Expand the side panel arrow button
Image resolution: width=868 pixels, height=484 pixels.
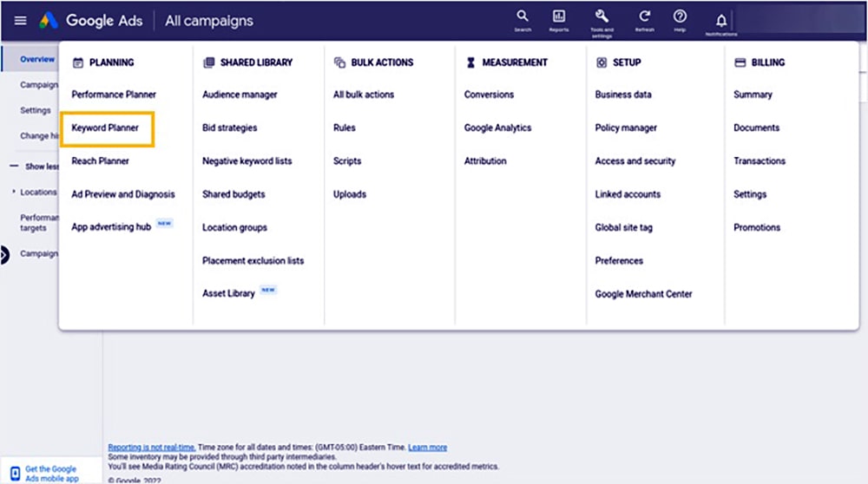[x=4, y=255]
